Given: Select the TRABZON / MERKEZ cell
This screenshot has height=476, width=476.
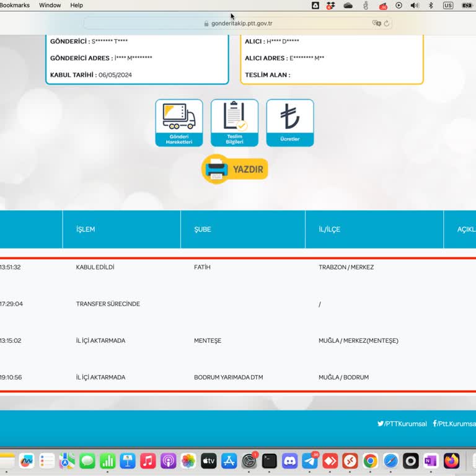Looking at the screenshot, I should coord(346,267).
